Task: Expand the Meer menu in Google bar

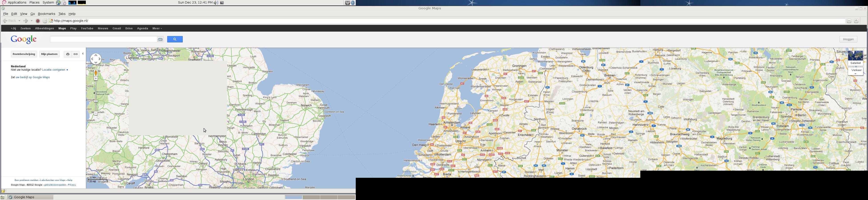Action: coord(157,29)
